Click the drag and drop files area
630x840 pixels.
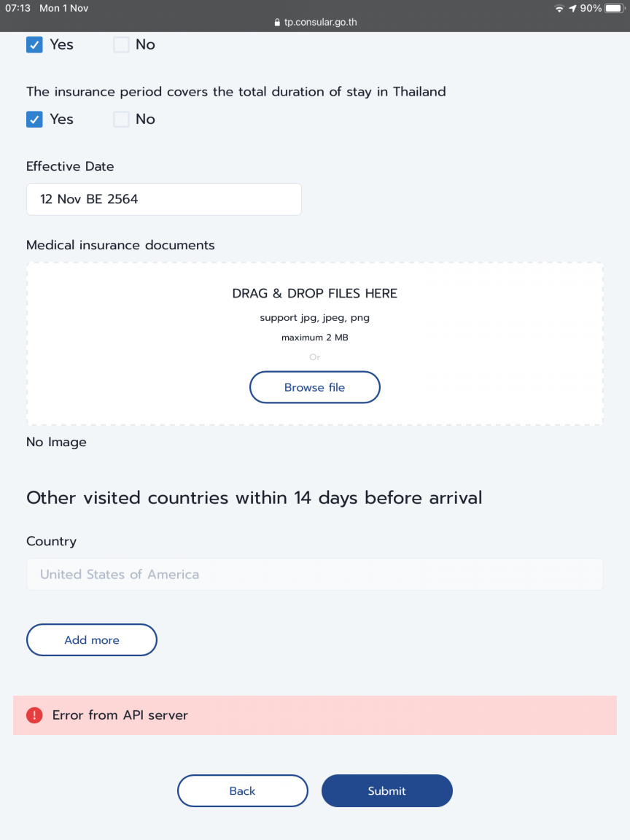click(x=315, y=344)
